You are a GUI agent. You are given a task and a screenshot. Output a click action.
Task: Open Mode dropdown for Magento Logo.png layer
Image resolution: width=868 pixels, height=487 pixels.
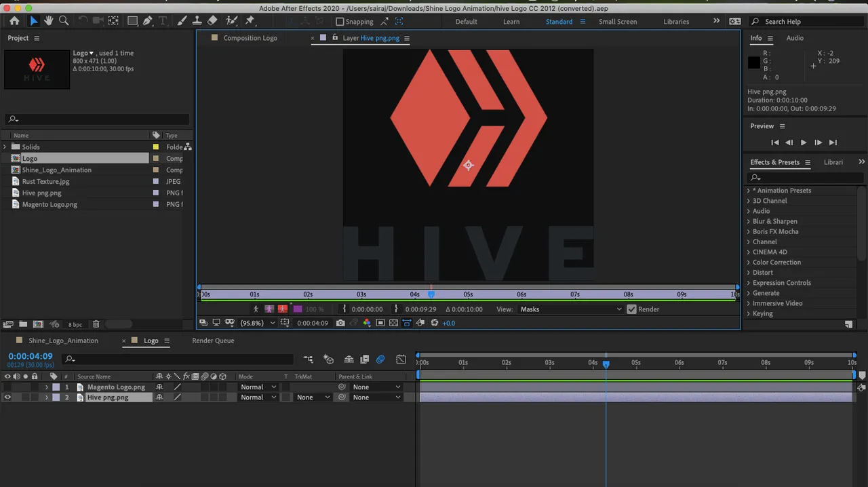258,387
